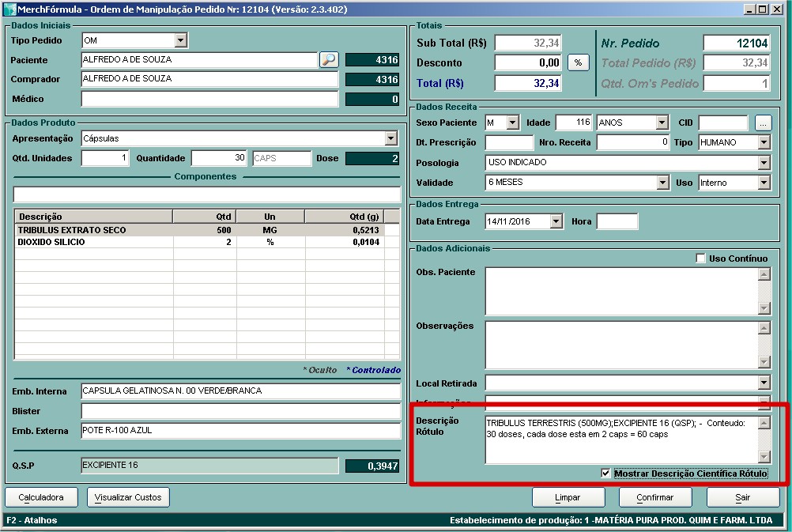The width and height of the screenshot is (792, 532).
Task: Click the Limpar button
Action: click(568, 498)
